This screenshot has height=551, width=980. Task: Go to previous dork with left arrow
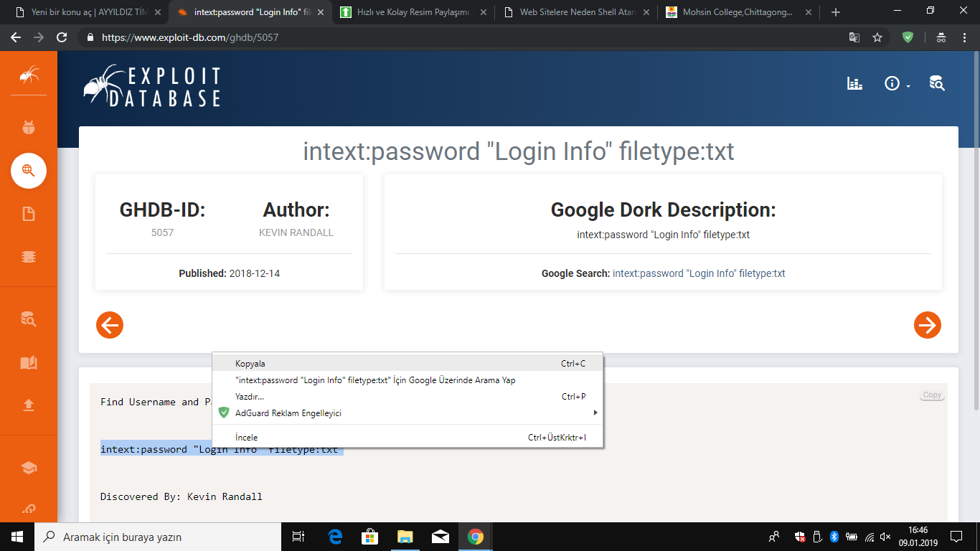(110, 325)
